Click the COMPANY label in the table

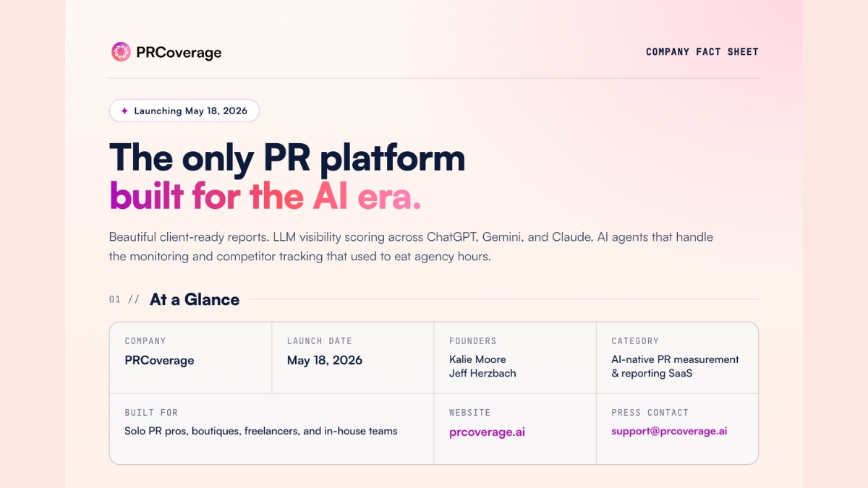(145, 341)
